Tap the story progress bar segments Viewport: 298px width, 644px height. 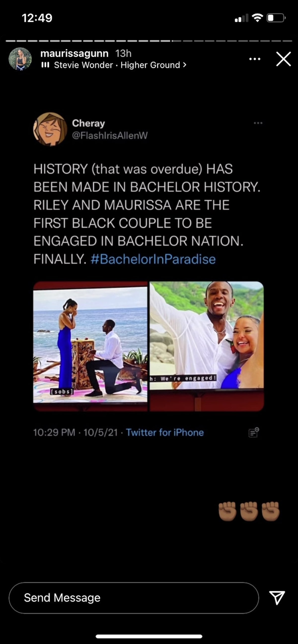point(149,41)
